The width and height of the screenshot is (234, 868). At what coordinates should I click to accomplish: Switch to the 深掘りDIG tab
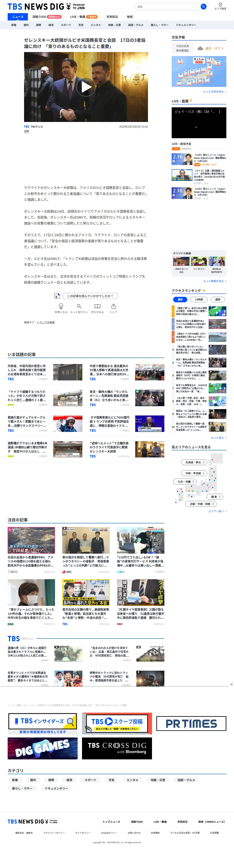(39, 17)
